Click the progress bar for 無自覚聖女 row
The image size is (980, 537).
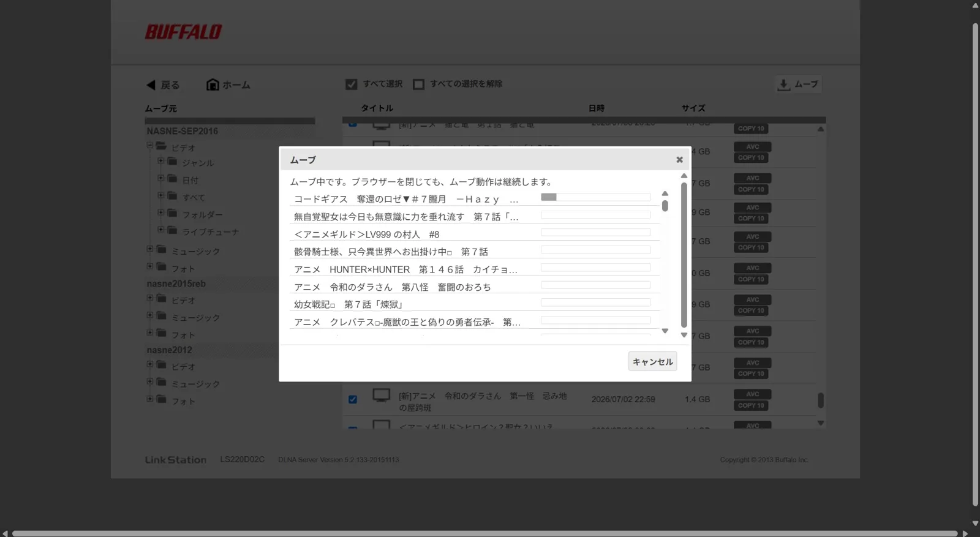595,215
